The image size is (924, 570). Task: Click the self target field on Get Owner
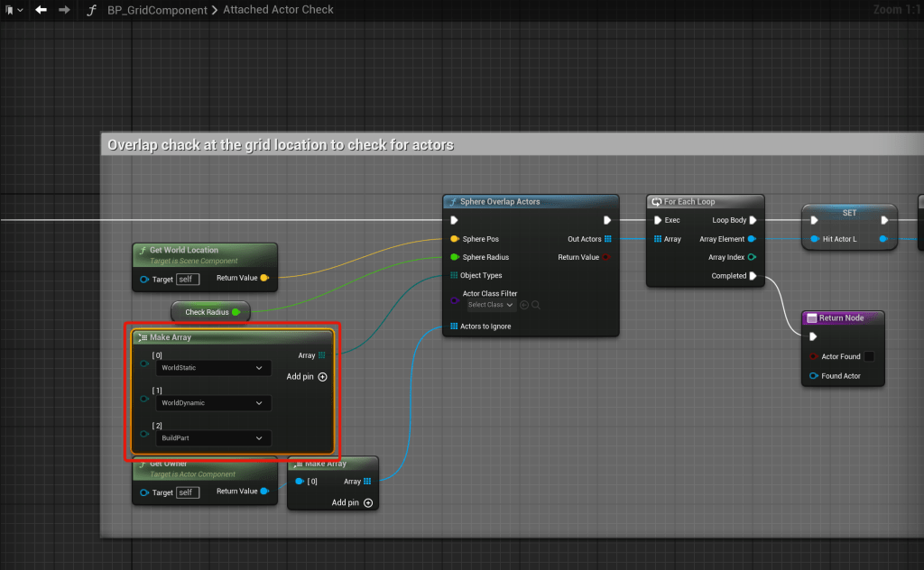(188, 492)
